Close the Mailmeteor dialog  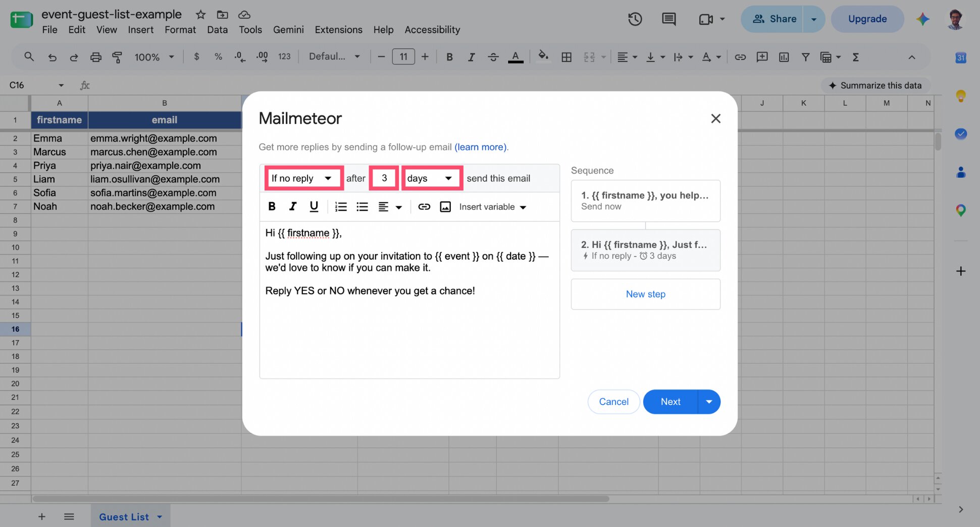(x=715, y=118)
